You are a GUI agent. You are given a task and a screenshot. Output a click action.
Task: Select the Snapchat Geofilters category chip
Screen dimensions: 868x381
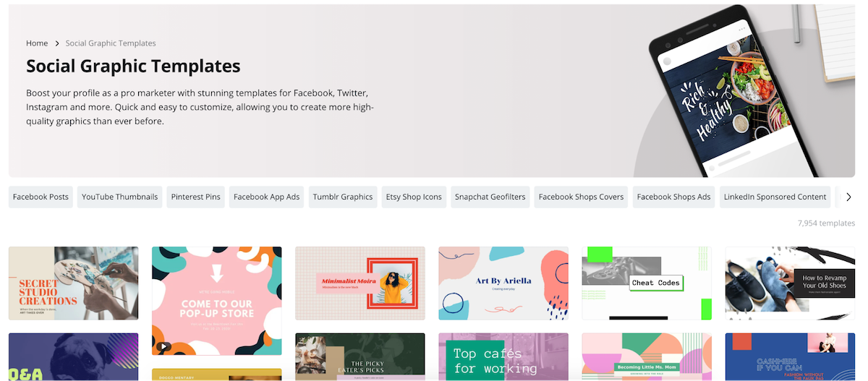point(490,197)
